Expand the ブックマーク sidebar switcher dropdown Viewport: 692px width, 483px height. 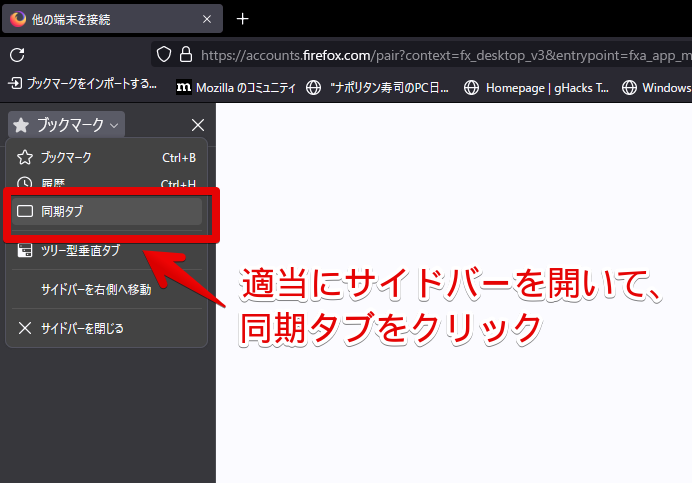[x=66, y=125]
